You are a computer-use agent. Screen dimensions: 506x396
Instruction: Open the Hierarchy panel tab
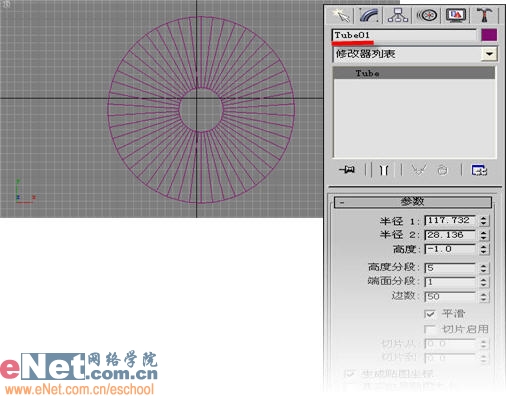[398, 15]
